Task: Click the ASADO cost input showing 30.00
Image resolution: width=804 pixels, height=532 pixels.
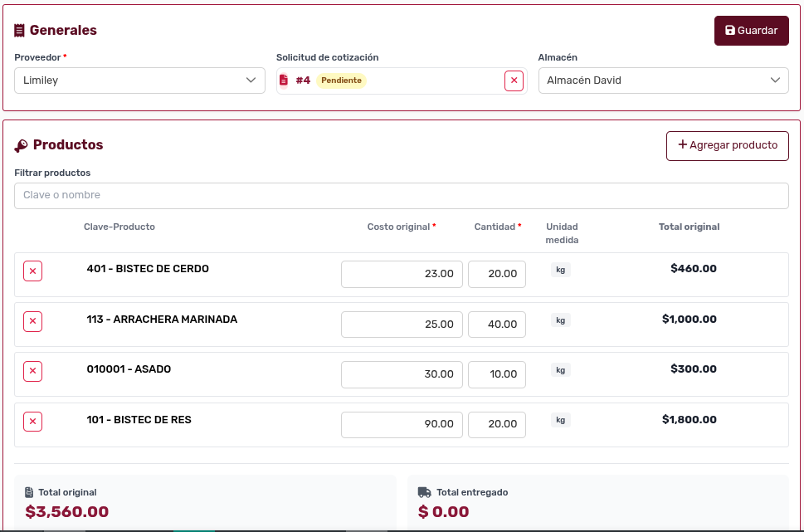Action: click(402, 374)
